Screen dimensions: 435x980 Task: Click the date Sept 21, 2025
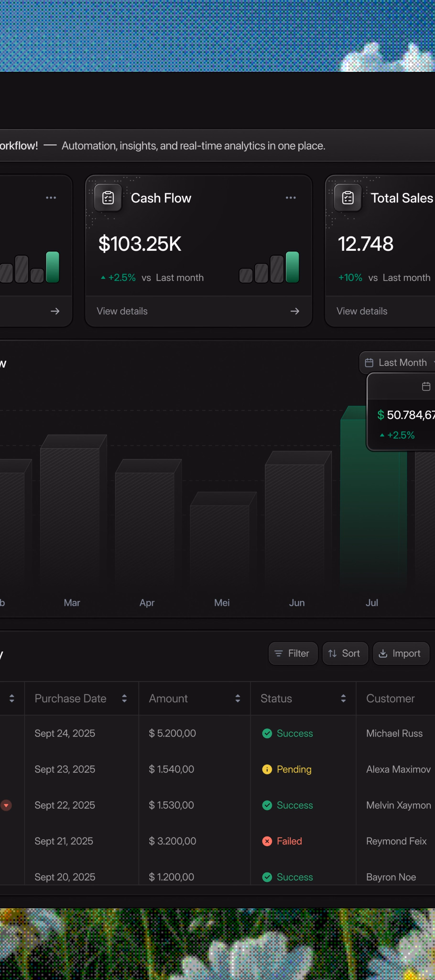[x=64, y=841]
